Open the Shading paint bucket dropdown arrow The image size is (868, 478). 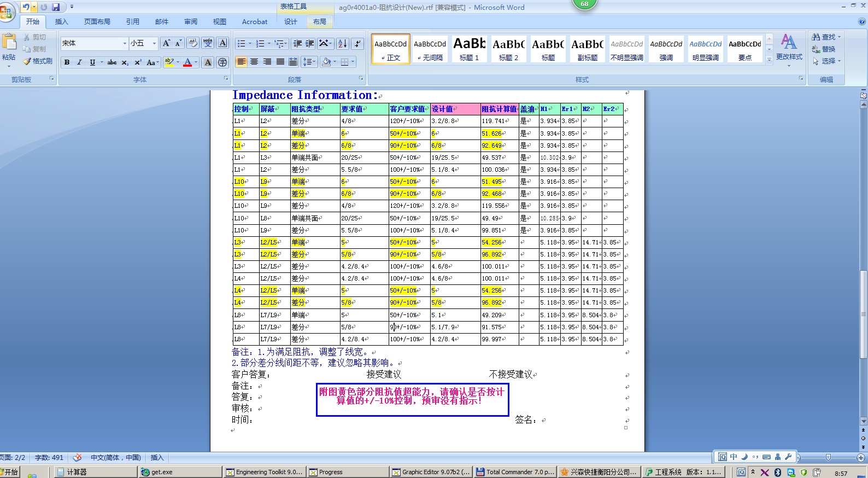click(335, 62)
